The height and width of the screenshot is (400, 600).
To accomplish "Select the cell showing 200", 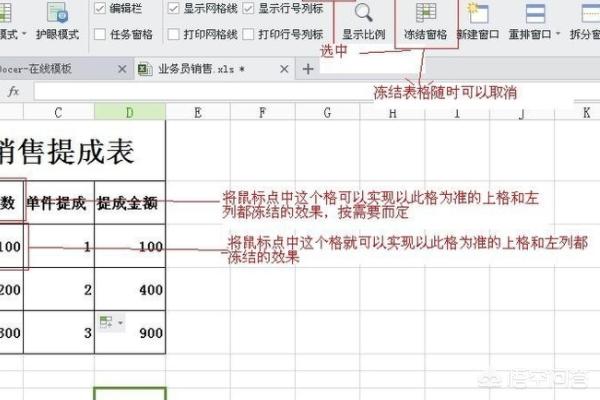I will tap(11, 289).
